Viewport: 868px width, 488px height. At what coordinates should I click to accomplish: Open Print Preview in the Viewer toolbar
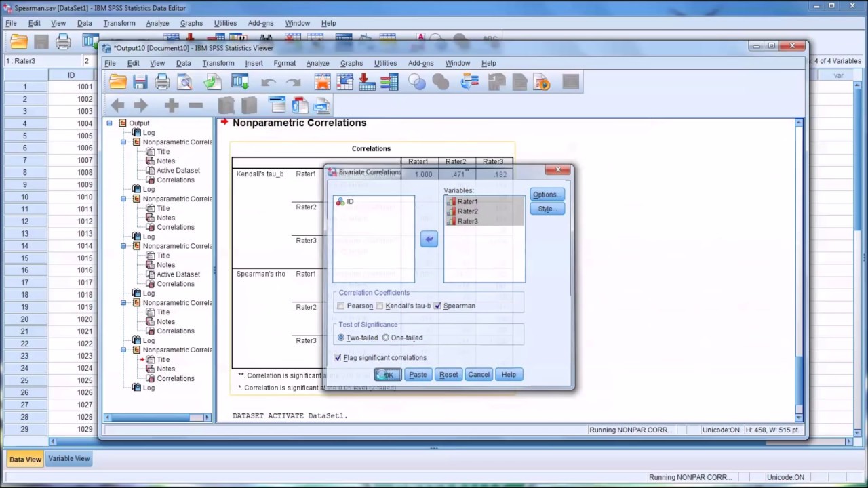[184, 82]
